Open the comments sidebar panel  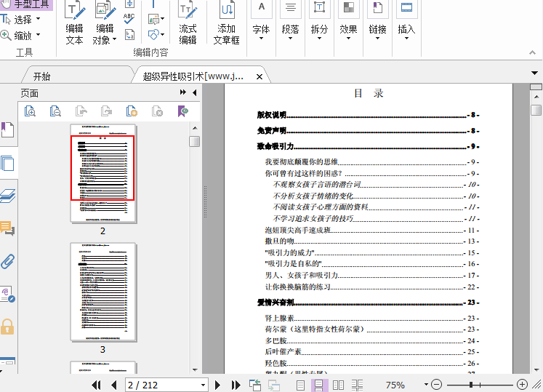[8, 229]
